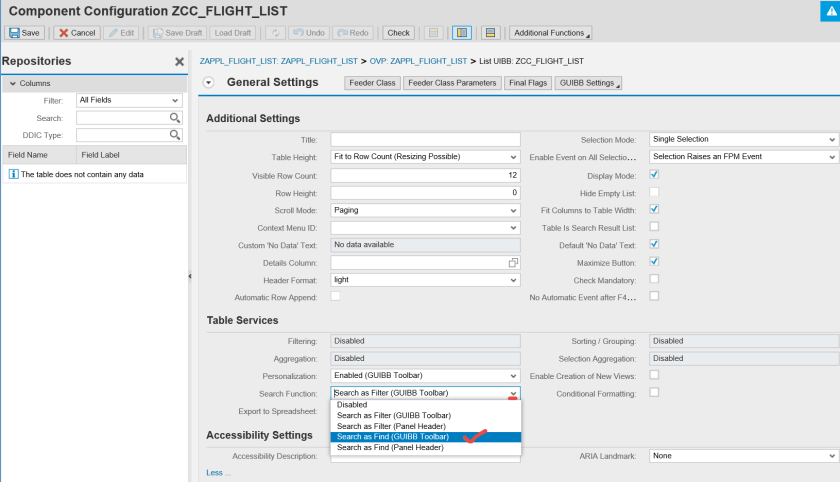Open the Additional Functions menu
840x482 pixels.
[550, 33]
